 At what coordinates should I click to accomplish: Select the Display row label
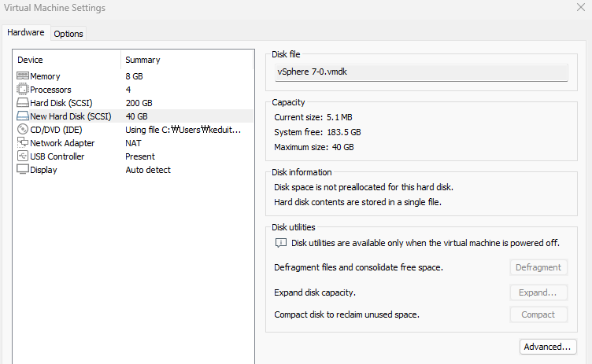[x=43, y=170]
